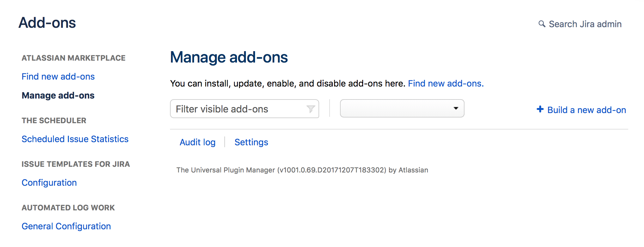644x247 pixels.
Task: Click the blue plus icon
Action: 540,109
